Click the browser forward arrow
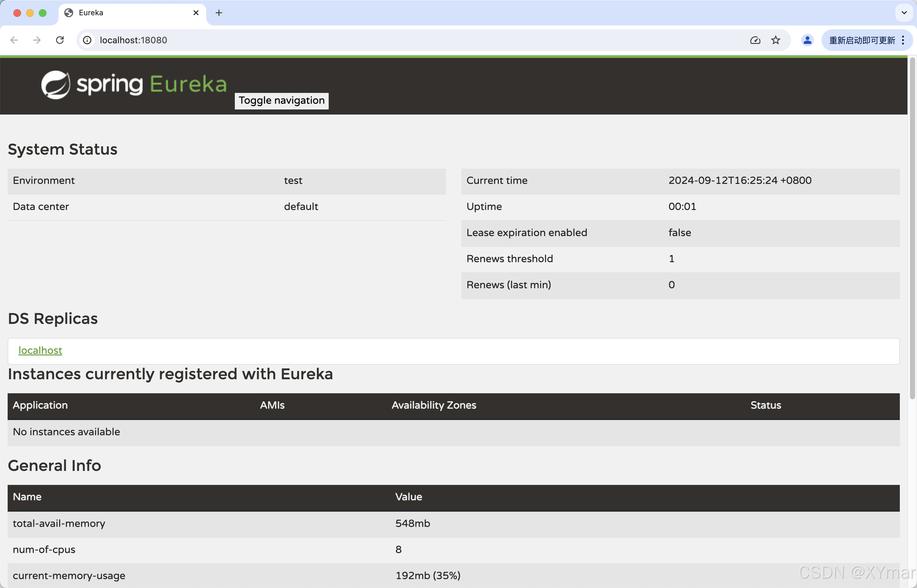The image size is (917, 588). tap(37, 40)
